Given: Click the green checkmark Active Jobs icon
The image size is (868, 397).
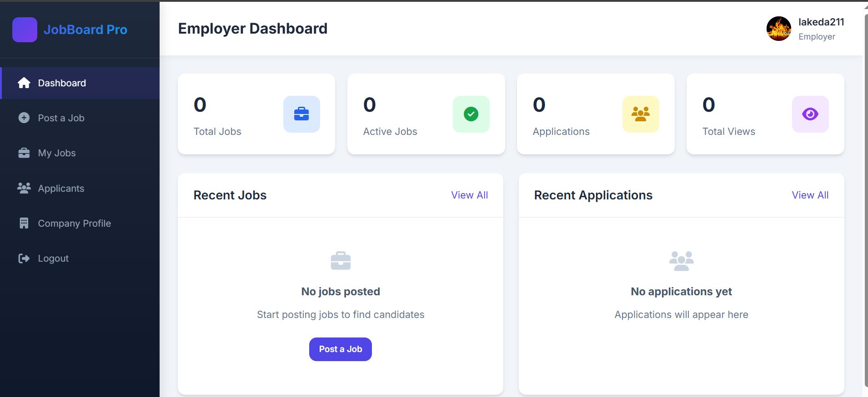Looking at the screenshot, I should pos(471,114).
